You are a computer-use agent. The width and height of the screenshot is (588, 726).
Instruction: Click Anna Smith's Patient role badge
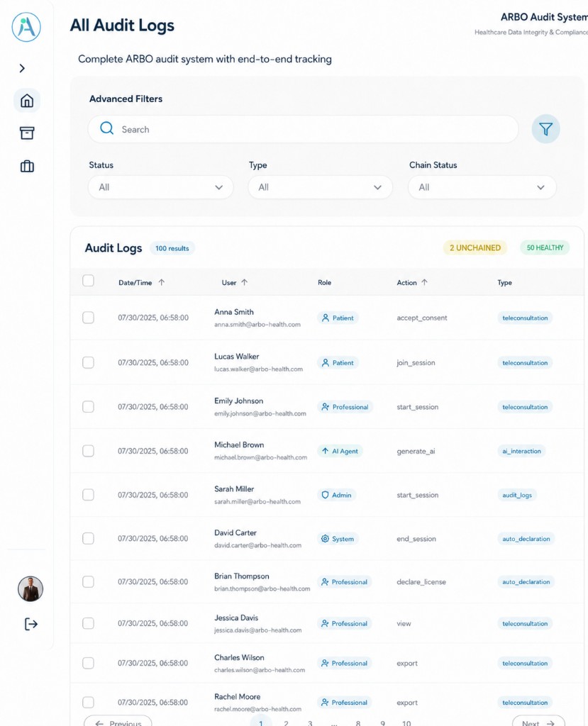point(338,318)
